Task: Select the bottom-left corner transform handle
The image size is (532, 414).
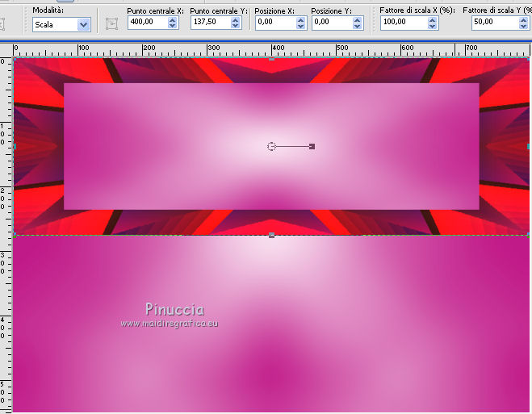Action: coord(15,235)
